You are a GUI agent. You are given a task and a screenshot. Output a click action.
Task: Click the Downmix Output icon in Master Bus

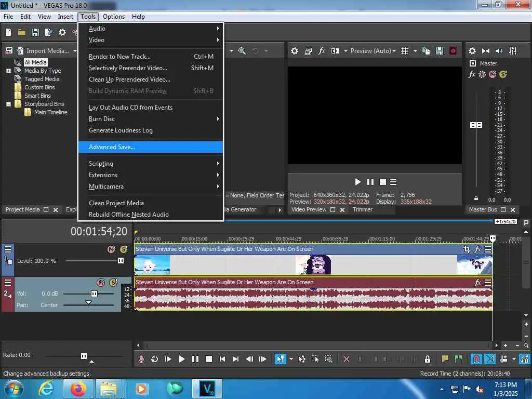coord(486,51)
